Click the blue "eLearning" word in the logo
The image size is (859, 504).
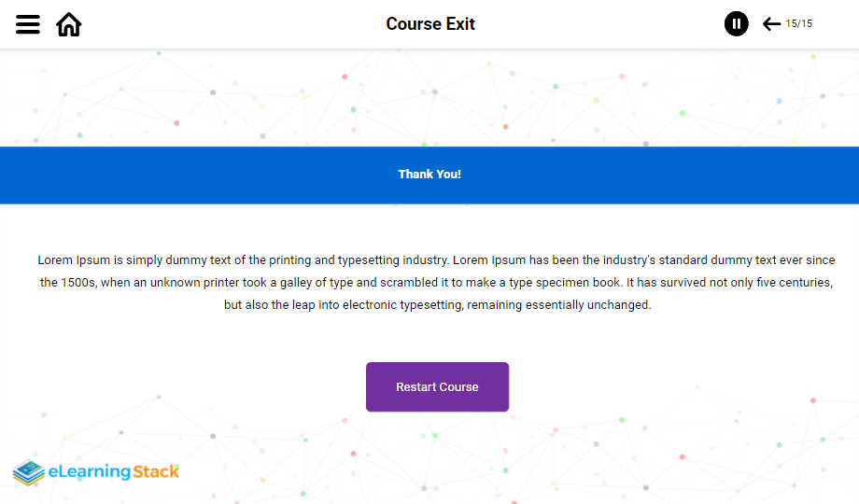[x=89, y=471]
